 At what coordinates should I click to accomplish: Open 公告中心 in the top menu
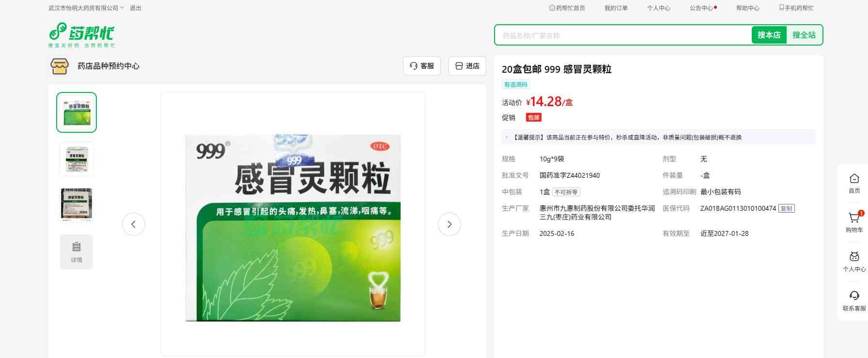(701, 8)
